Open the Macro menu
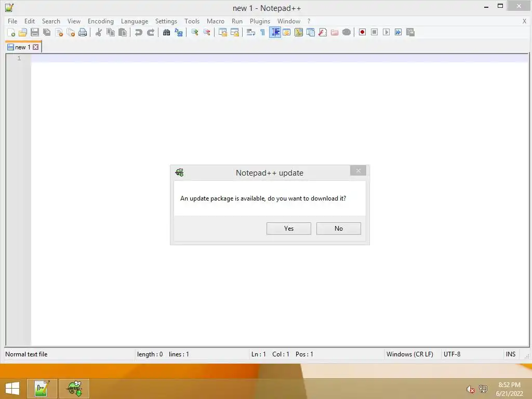The width and height of the screenshot is (532, 399). tap(216, 21)
